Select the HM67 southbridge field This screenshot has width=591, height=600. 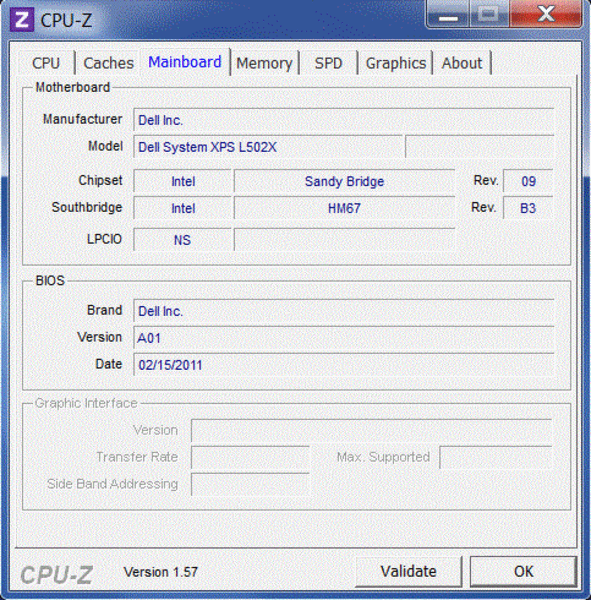pyautogui.click(x=344, y=208)
